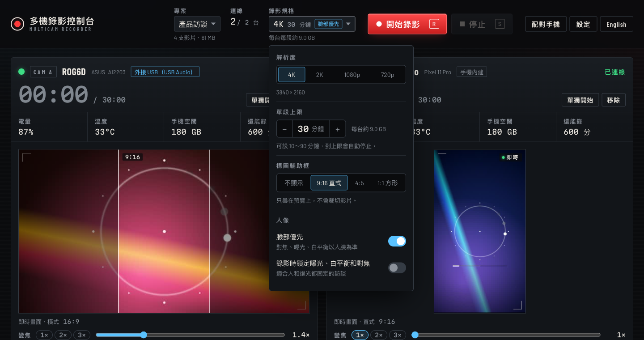The image size is (644, 340).
Task: Open 配對手機 pairing dialog
Action: coord(546,24)
